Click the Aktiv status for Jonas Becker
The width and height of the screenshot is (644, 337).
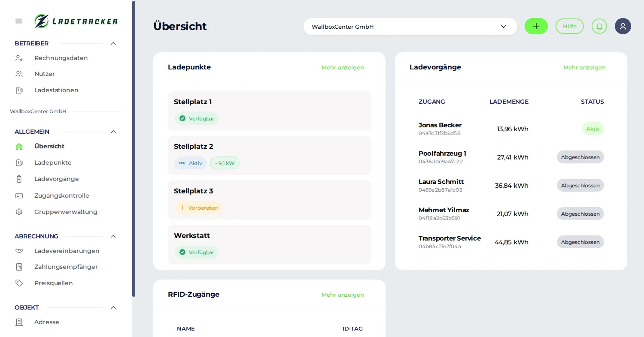[x=593, y=129]
